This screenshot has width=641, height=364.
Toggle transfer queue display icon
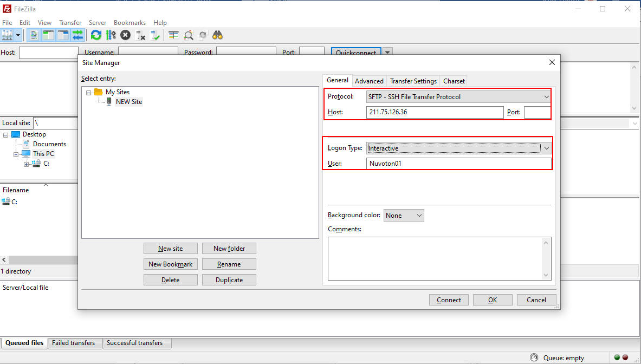[x=78, y=35]
